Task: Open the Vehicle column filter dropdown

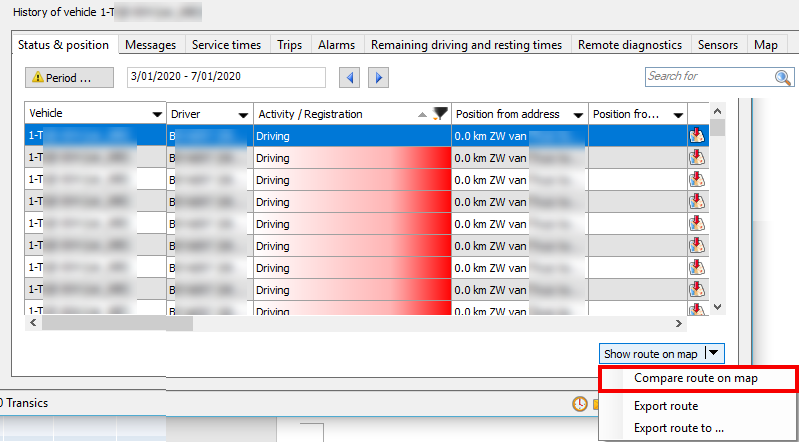Action: 156,115
